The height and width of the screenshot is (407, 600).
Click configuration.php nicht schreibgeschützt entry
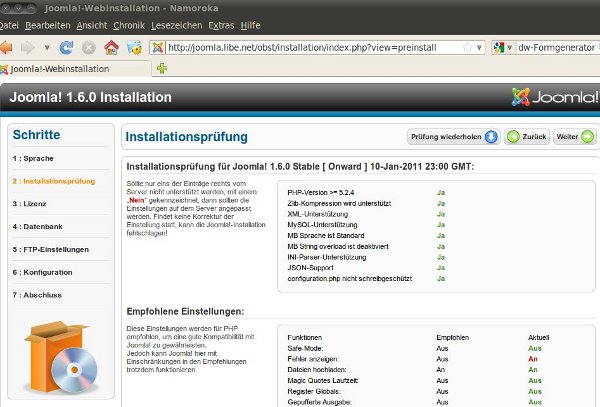(x=350, y=278)
